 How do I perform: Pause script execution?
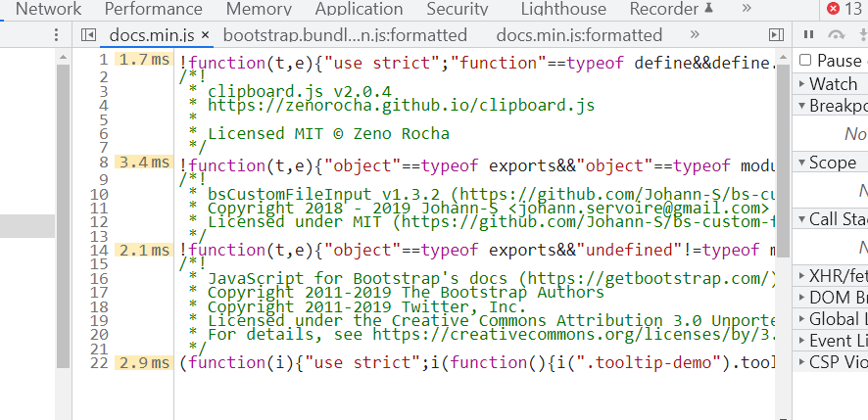point(809,35)
